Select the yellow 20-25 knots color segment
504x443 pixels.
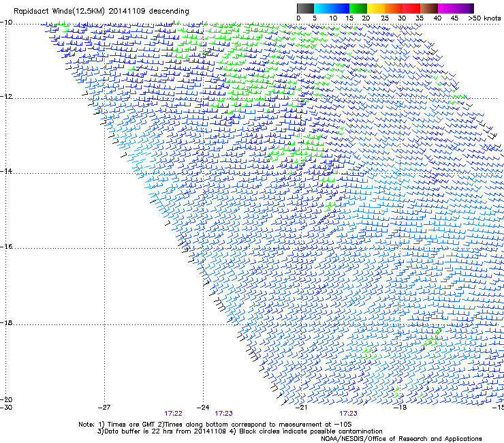point(376,8)
